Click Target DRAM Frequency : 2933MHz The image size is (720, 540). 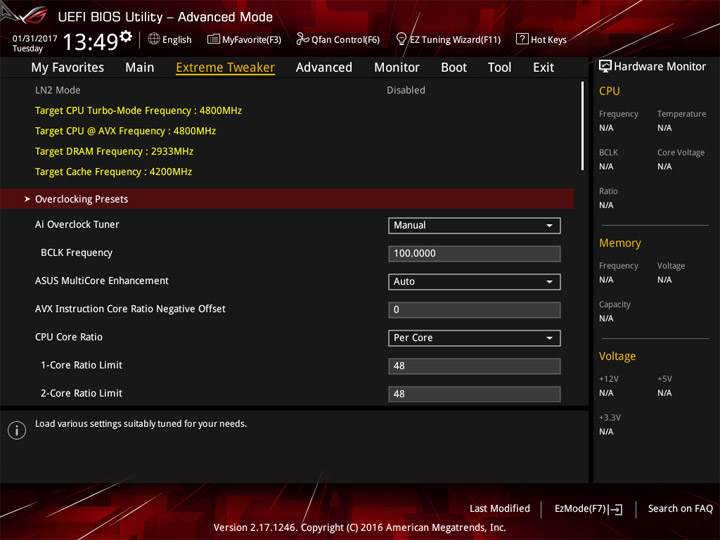point(114,152)
